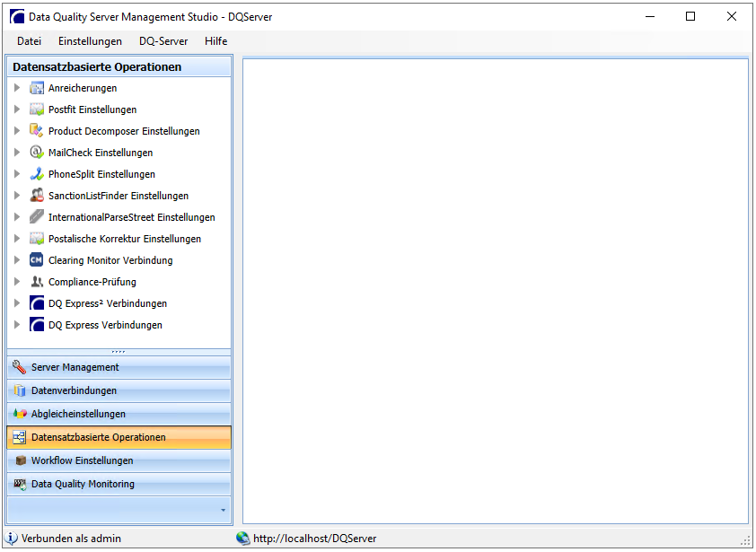
Task: Expand the SanctionListFinder Einstellungen node
Action: pos(17,196)
